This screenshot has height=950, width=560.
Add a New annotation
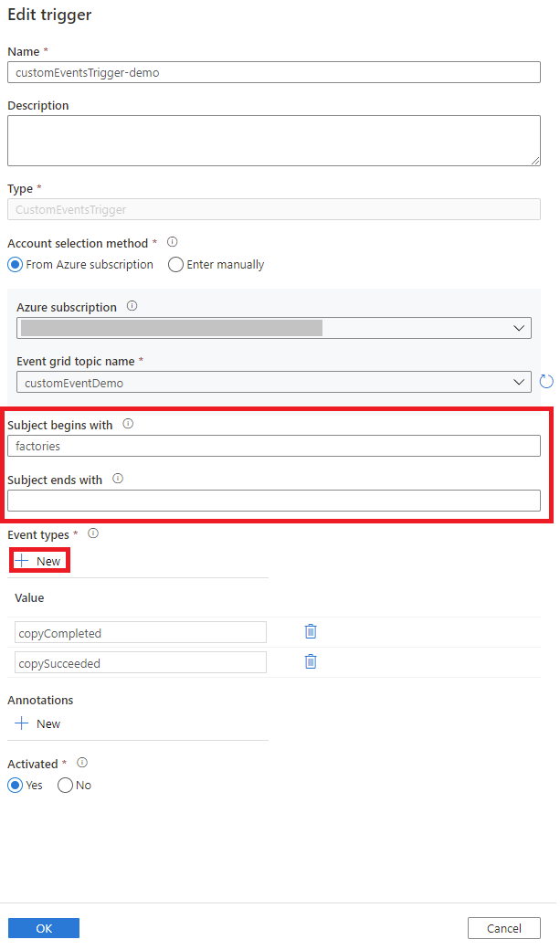[x=37, y=723]
